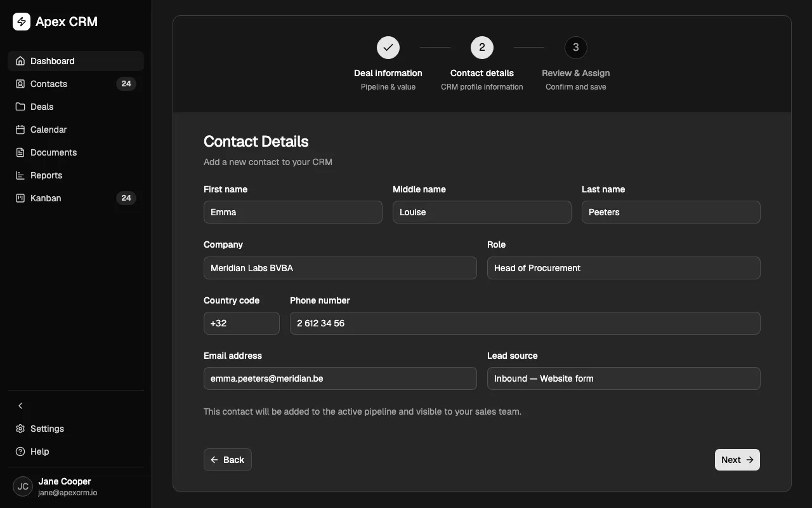
Task: Click the Contacts count badge 24
Action: pyautogui.click(x=126, y=84)
